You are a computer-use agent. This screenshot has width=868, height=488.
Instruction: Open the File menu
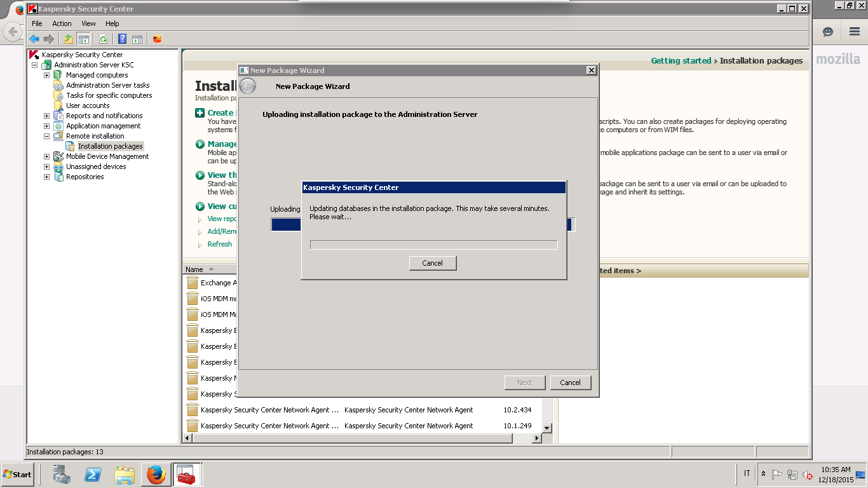[37, 24]
